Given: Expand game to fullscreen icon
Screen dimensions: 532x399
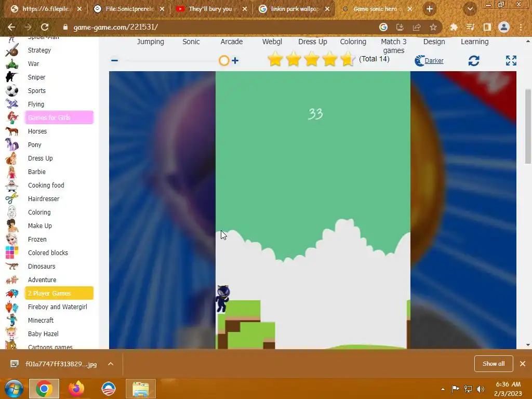Looking at the screenshot, I should (511, 61).
